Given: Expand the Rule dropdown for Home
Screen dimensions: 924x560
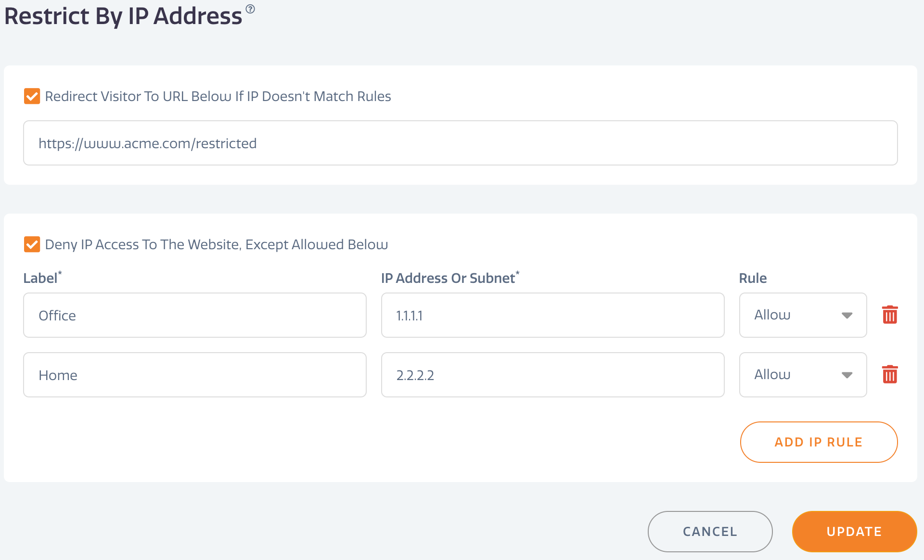Looking at the screenshot, I should coord(847,375).
